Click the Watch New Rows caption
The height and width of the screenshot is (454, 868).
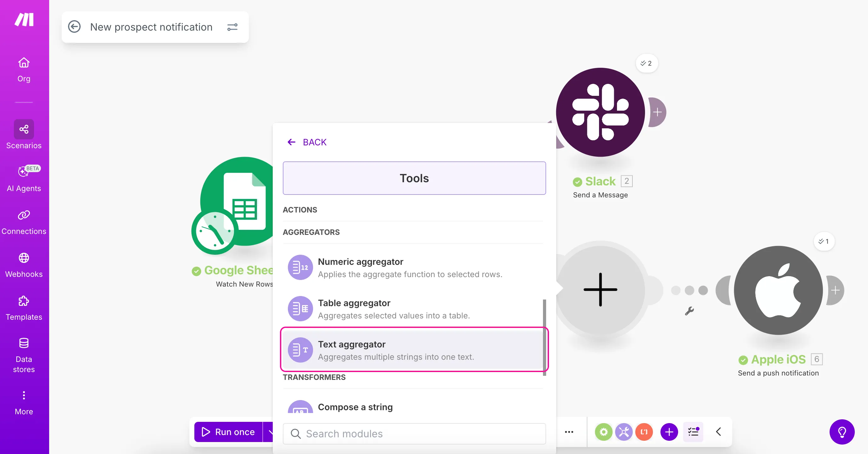(245, 284)
